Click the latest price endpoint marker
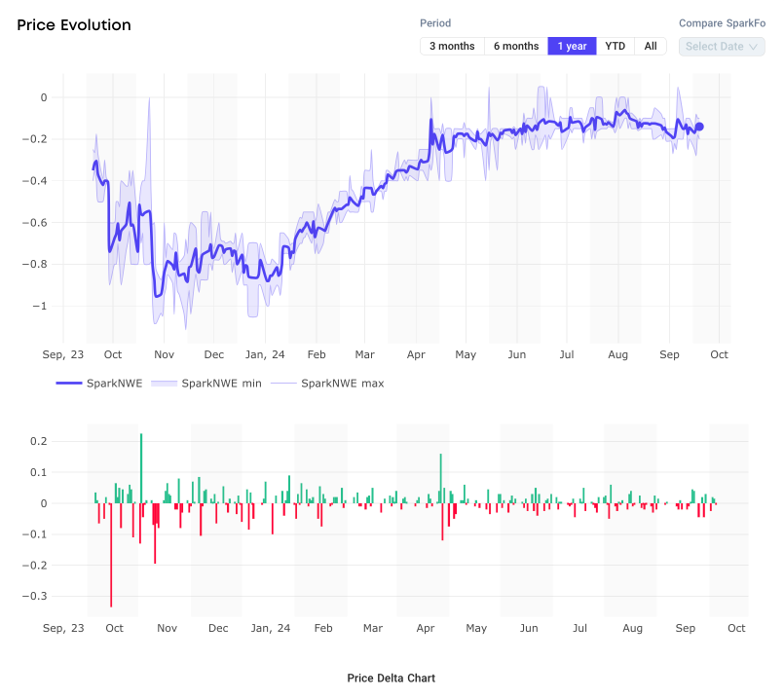Screen dimensions: 784x698 [699, 127]
